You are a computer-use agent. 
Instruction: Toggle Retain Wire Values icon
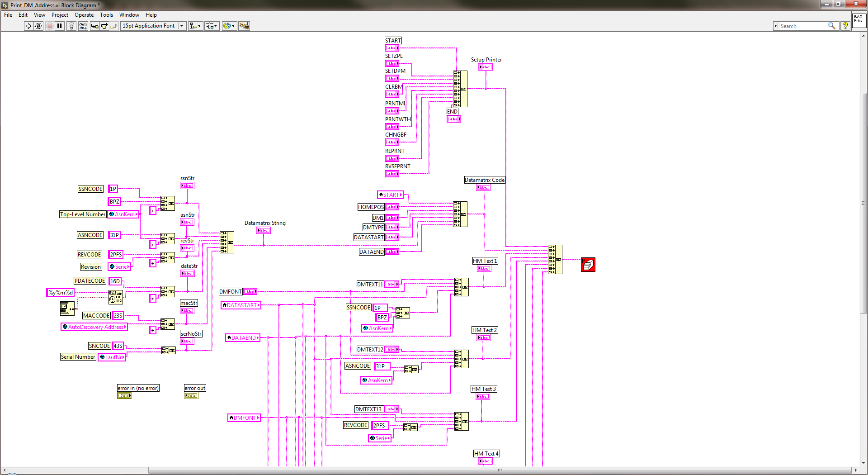point(83,26)
